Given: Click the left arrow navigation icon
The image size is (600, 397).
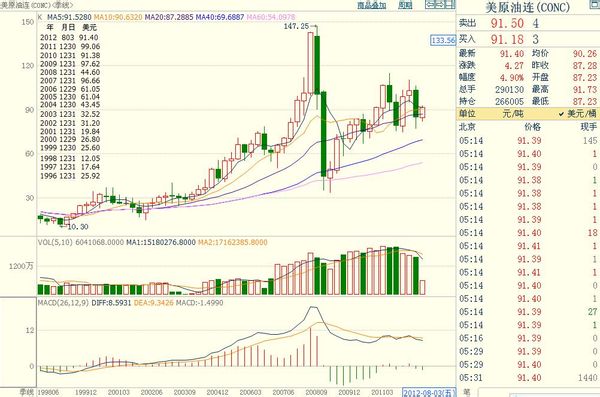Looking at the screenshot, I should point(430,4).
